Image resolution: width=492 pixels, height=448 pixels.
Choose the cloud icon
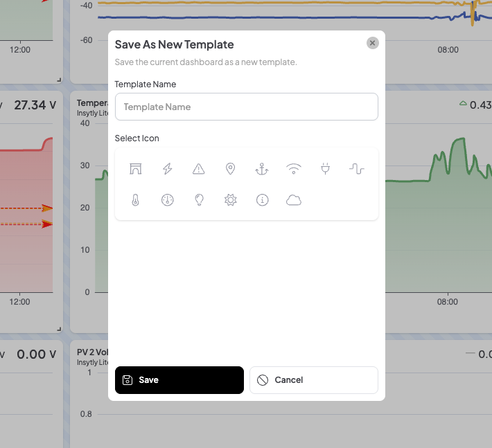294,200
